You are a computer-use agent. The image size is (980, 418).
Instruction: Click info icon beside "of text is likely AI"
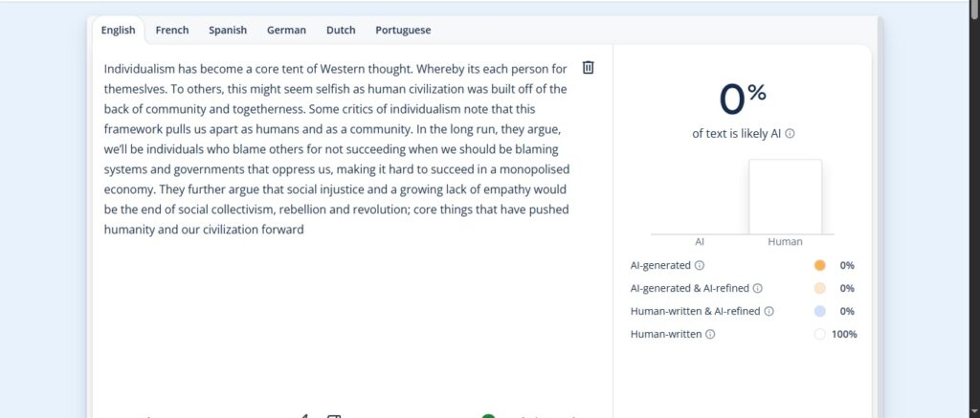791,134
